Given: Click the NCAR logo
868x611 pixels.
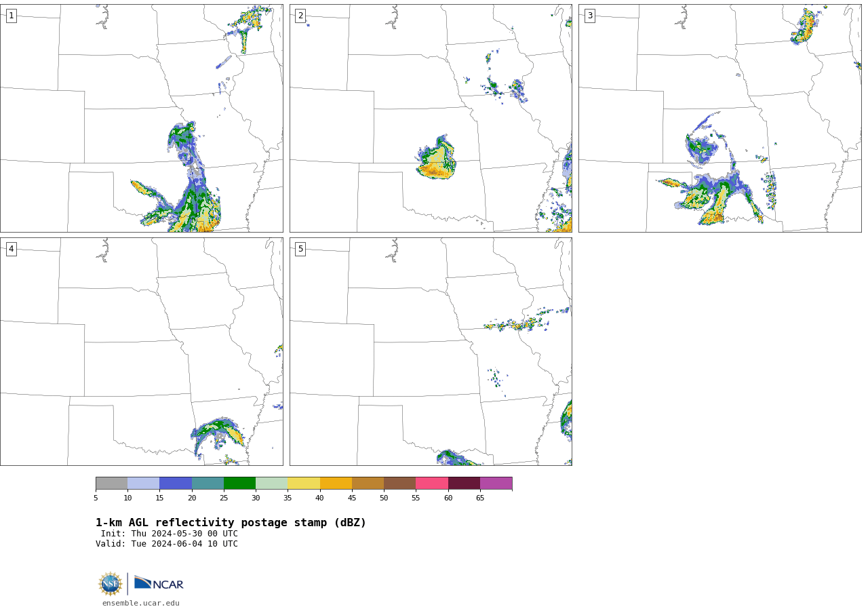Looking at the screenshot, I should click(159, 583).
